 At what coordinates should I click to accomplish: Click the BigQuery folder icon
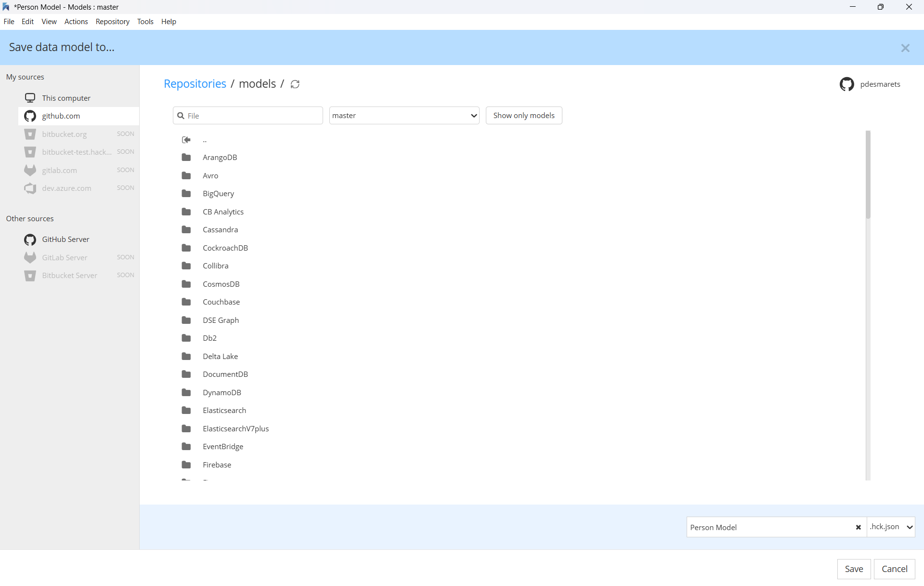(x=186, y=194)
